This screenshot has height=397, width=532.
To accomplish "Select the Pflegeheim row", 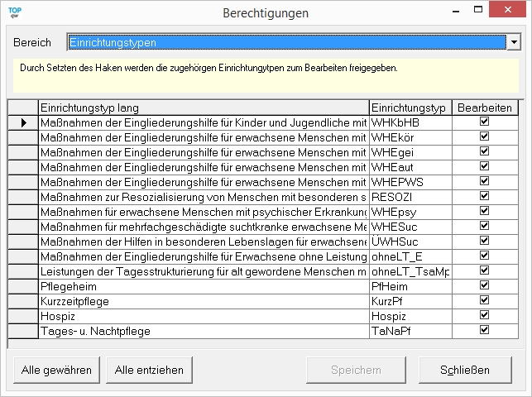I will point(203,286).
